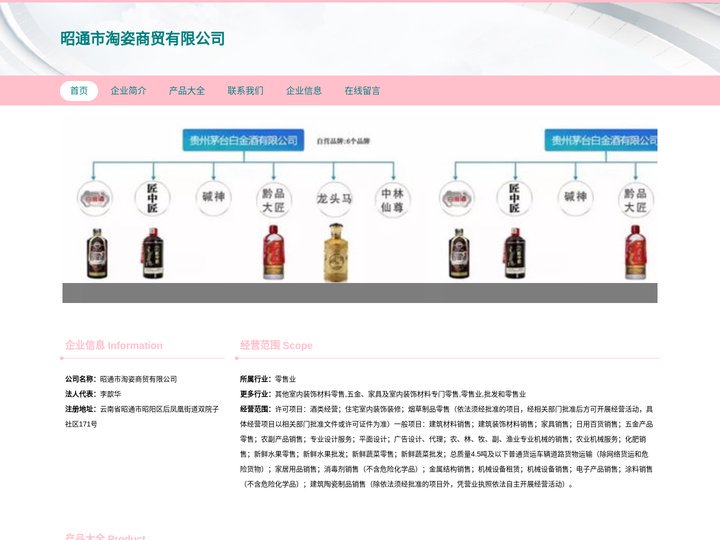Click the red bottle under left 黔品大匠
This screenshot has height=540, width=720.
[x=274, y=252]
